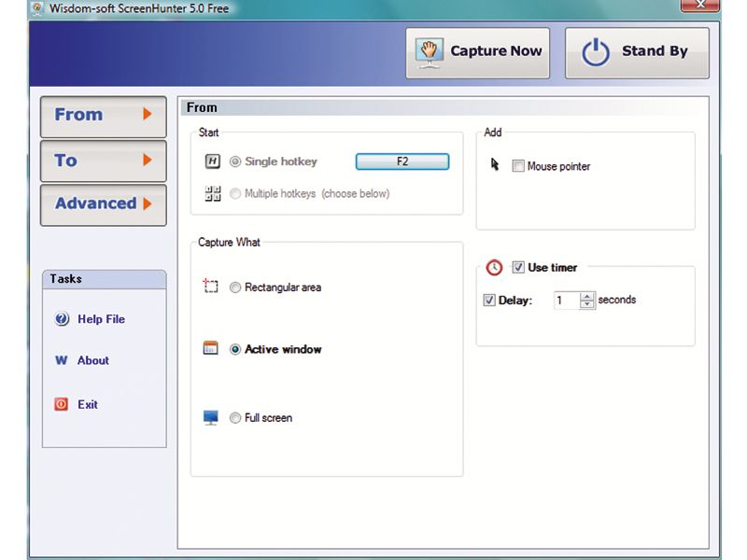Click the mouse pointer arrow icon
747x560 pixels.
[x=495, y=164]
